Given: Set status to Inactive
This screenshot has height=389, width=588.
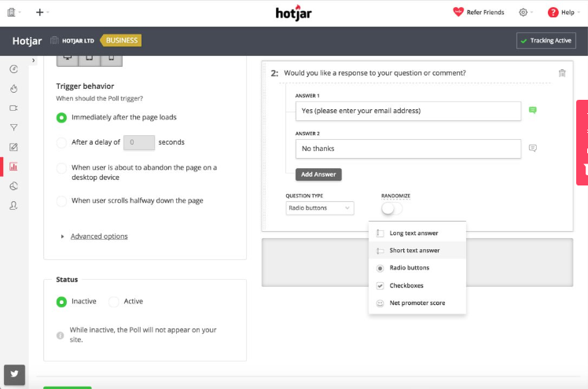Looking at the screenshot, I should [61, 302].
